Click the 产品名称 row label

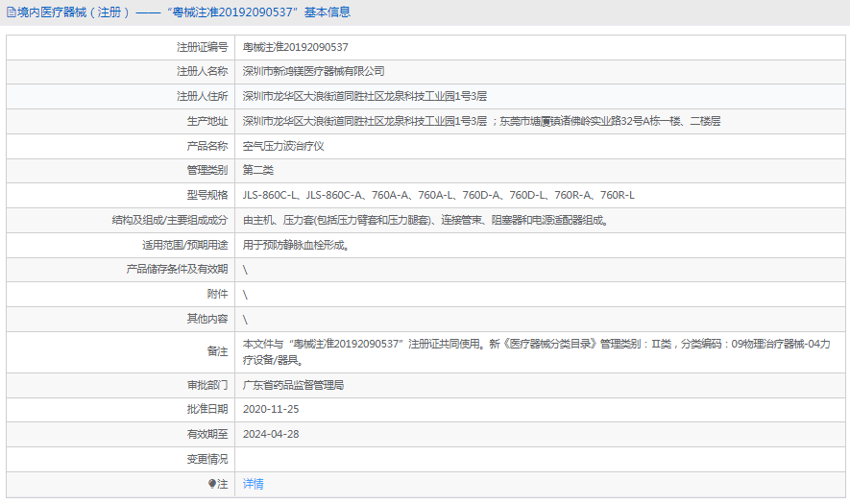click(207, 146)
